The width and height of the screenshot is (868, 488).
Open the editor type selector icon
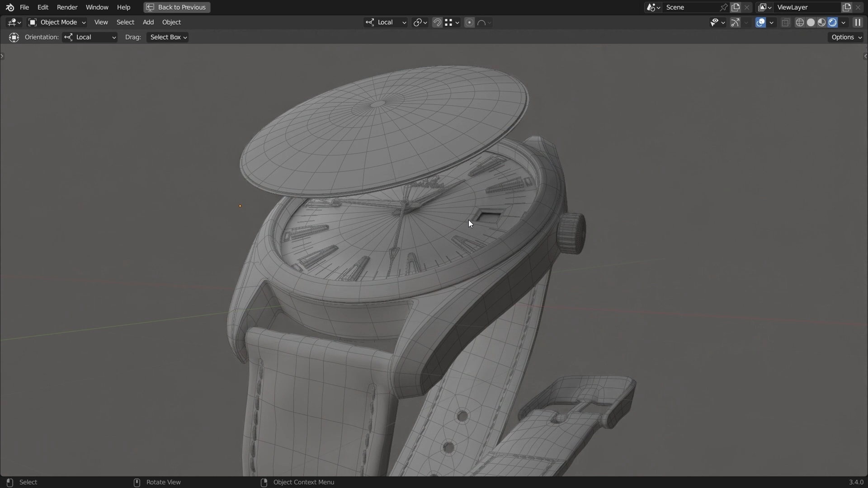coord(14,22)
